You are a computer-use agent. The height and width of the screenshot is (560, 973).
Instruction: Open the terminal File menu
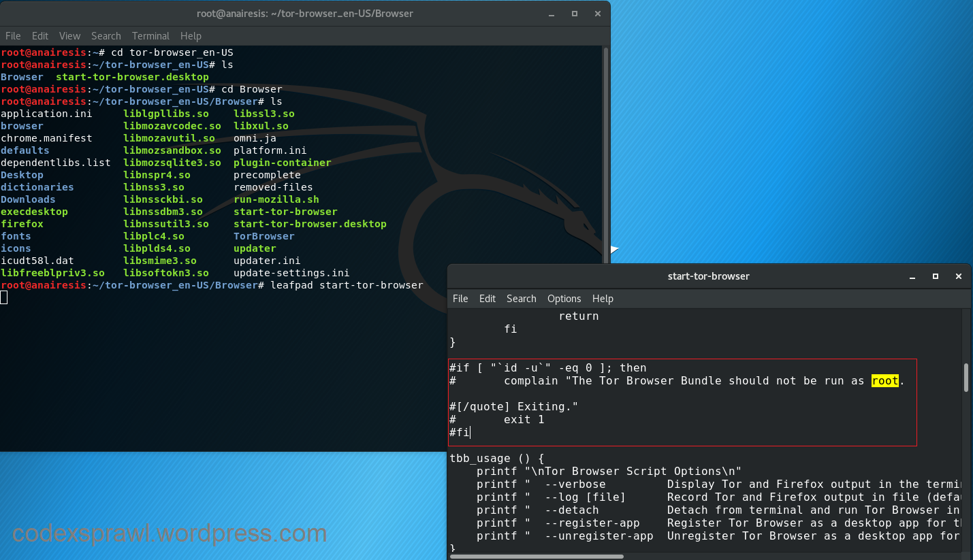click(13, 36)
